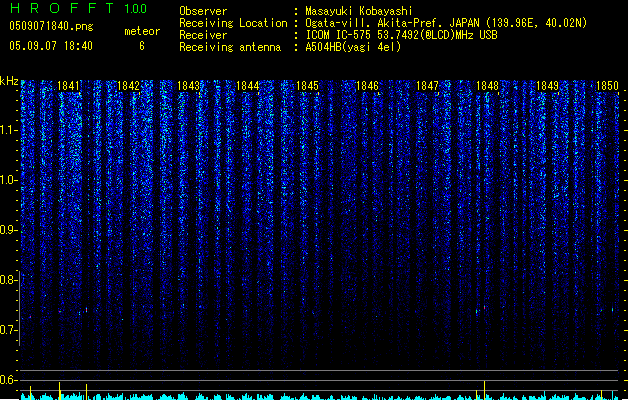
Task: Click the 1843 time marker
Action: [x=188, y=86]
